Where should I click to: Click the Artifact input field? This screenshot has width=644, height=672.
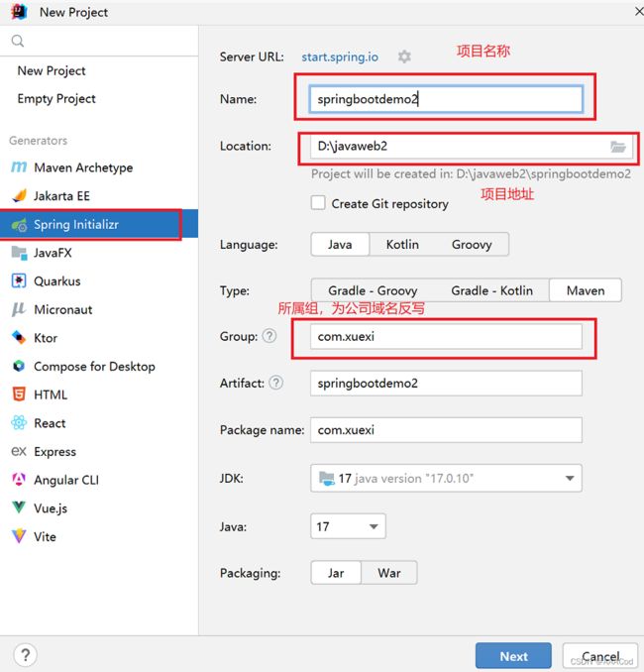click(x=446, y=384)
